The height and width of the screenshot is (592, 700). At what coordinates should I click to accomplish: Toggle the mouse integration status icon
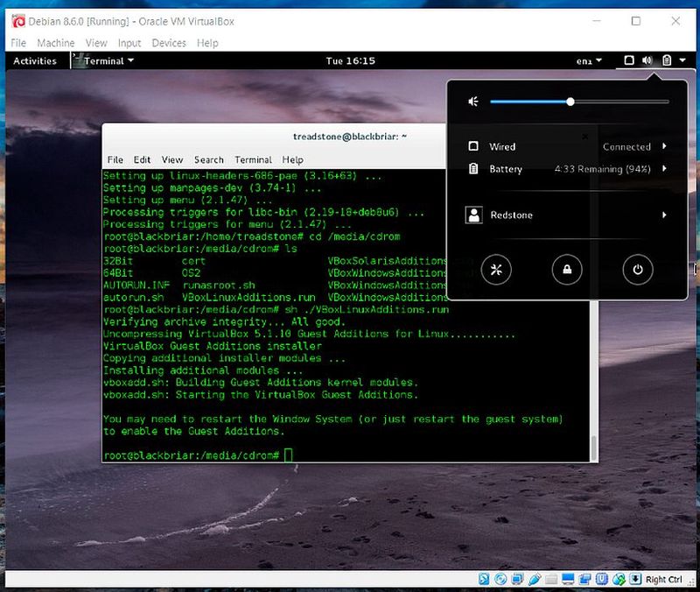(619, 579)
